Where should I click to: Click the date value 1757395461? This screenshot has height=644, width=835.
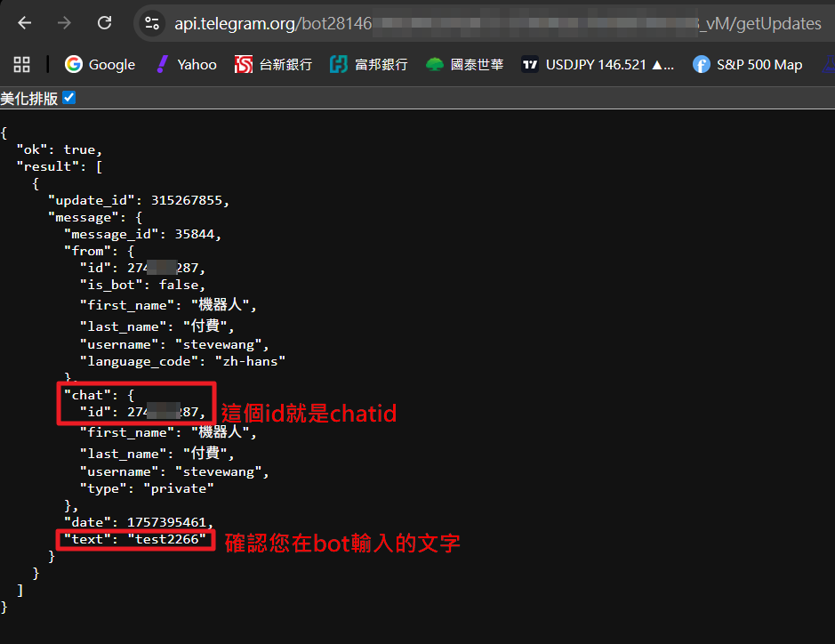(x=169, y=521)
